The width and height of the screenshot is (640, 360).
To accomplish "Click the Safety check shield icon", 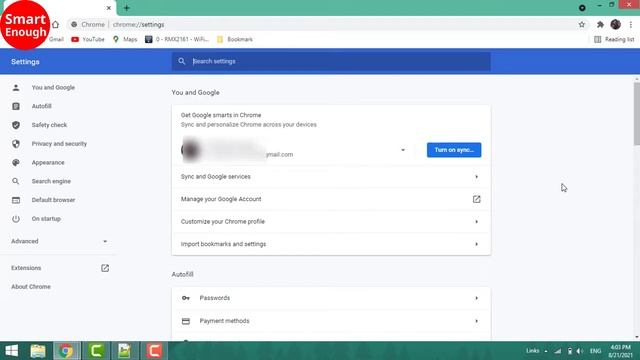I will pos(16,125).
